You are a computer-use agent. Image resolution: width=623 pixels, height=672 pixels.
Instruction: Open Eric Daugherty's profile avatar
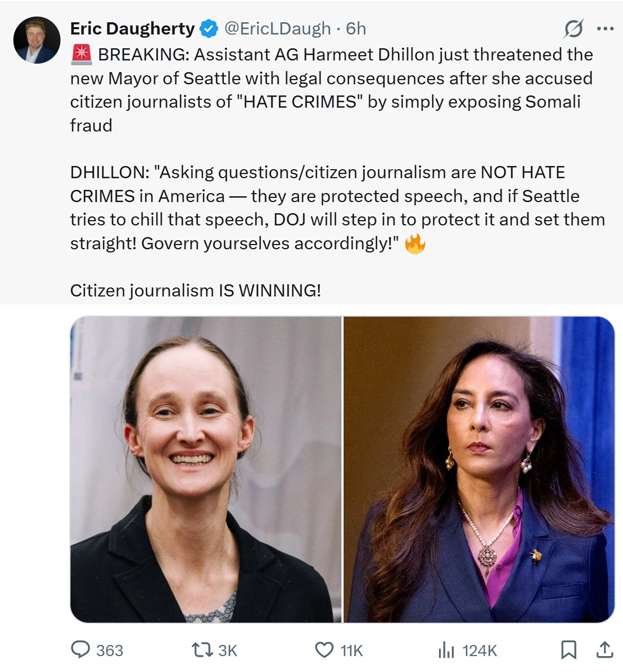pyautogui.click(x=37, y=40)
